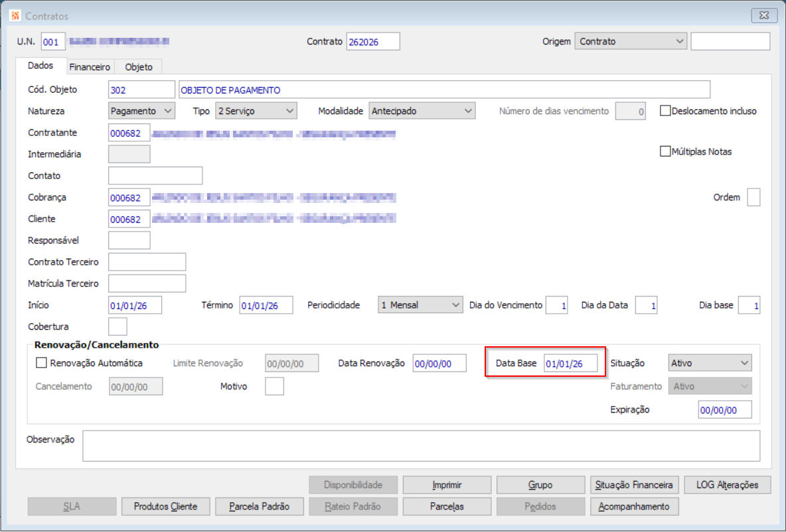Screen dimensions: 786x532
Task: Click the Número de dias vencimento field
Action: [x=631, y=111]
